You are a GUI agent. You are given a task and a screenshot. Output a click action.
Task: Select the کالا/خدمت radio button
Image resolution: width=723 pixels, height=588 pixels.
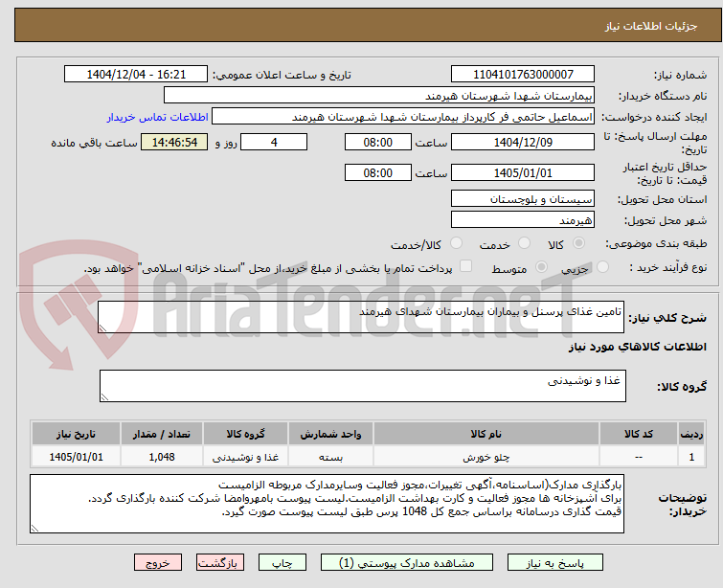456,242
